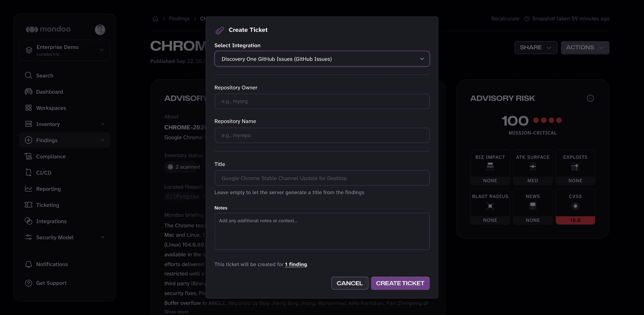Expand the Findings menu chevron
Screen dimensions: 644x315
click(103, 140)
